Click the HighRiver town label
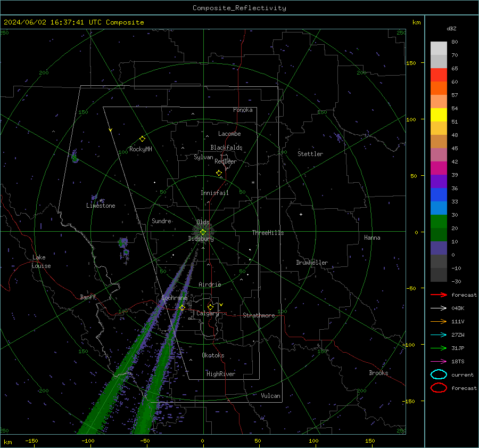 point(221,374)
